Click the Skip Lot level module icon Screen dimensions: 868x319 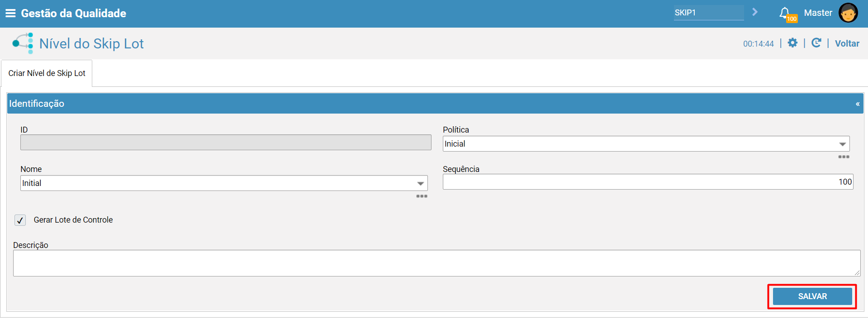[x=23, y=43]
